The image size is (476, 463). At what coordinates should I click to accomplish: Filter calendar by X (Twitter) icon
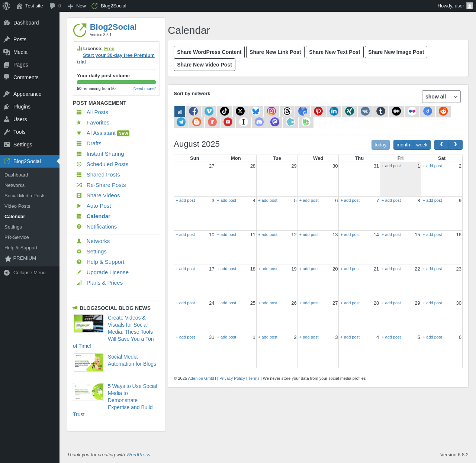(240, 111)
